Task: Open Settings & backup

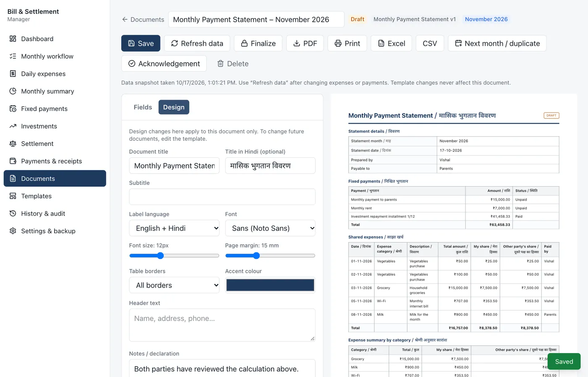Action: coord(55,231)
